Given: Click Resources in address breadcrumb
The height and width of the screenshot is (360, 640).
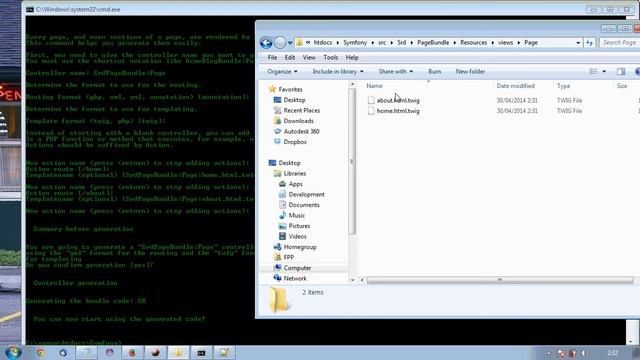Looking at the screenshot, I should 473,42.
